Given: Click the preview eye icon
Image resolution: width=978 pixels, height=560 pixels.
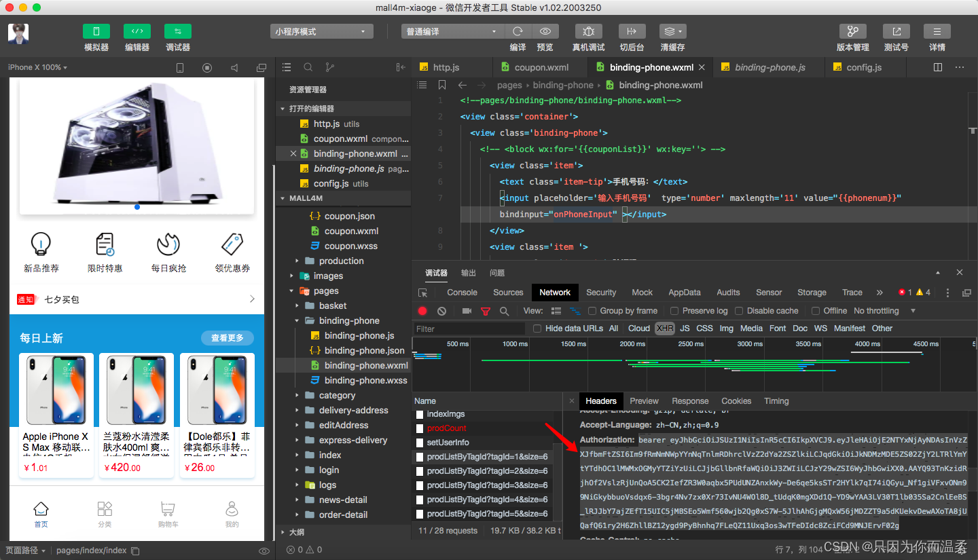Looking at the screenshot, I should tap(545, 31).
